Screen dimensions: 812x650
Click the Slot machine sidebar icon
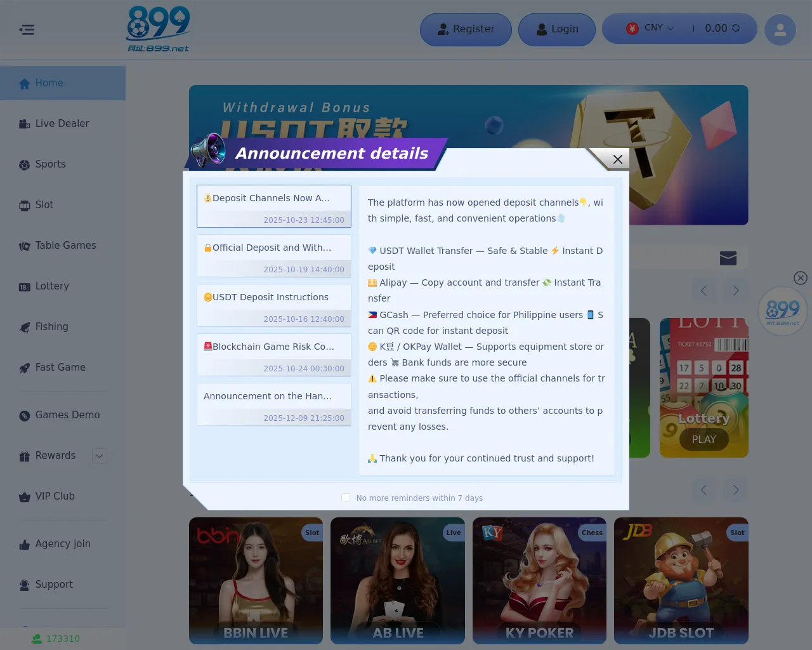point(25,206)
